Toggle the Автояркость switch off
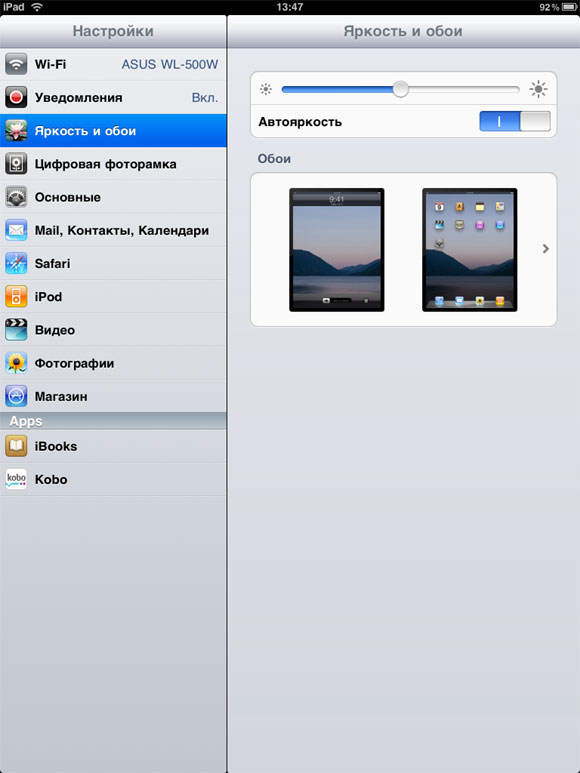This screenshot has height=773, width=580. [x=514, y=121]
